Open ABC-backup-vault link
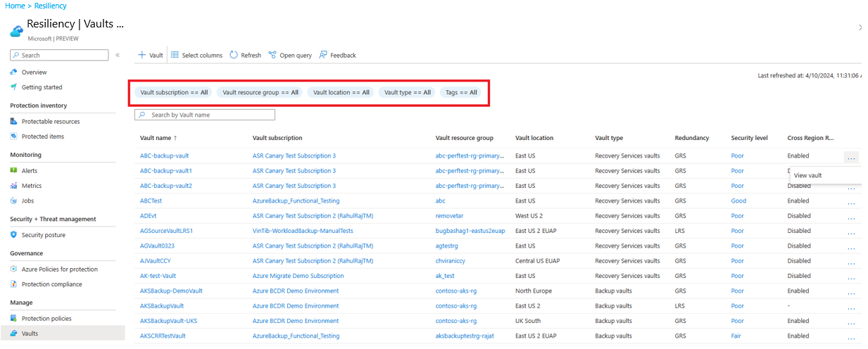The image size is (868, 349). pyautogui.click(x=165, y=156)
